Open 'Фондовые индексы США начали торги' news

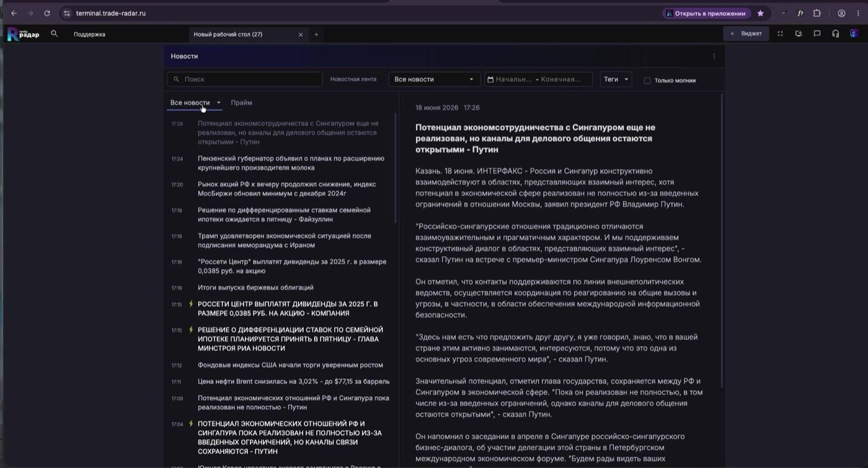coord(290,365)
